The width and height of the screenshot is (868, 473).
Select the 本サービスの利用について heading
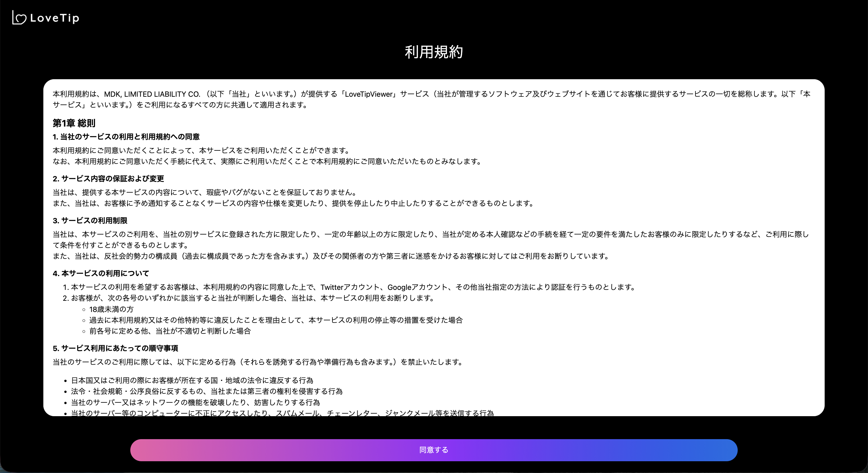pyautogui.click(x=101, y=273)
